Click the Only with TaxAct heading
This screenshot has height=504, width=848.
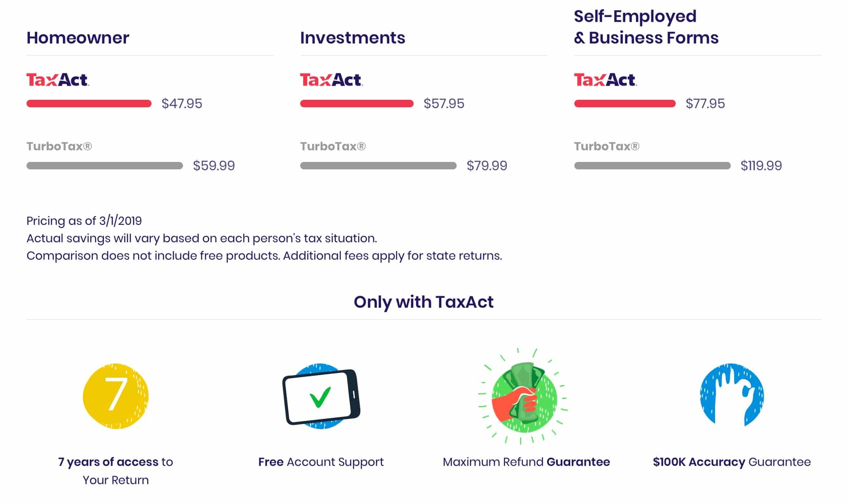click(x=424, y=302)
